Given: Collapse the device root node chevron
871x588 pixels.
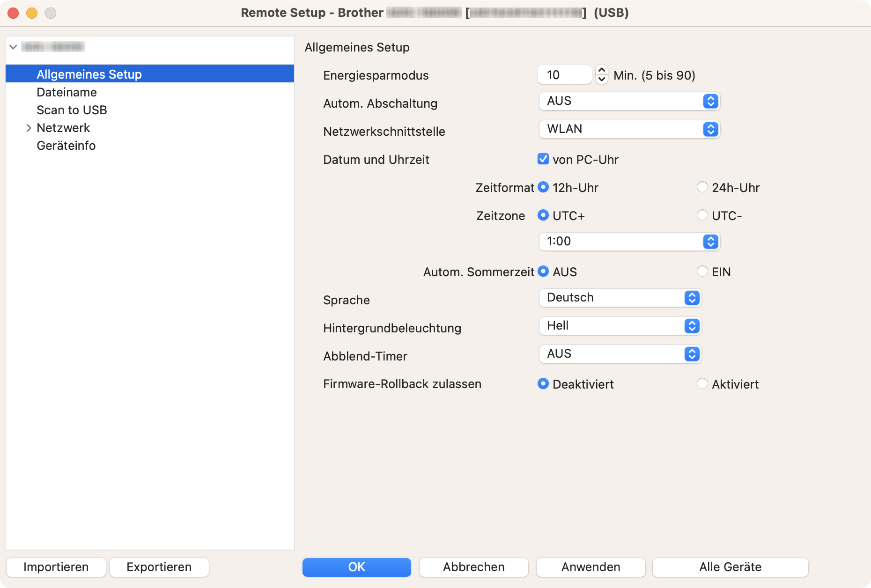Looking at the screenshot, I should tap(13, 47).
